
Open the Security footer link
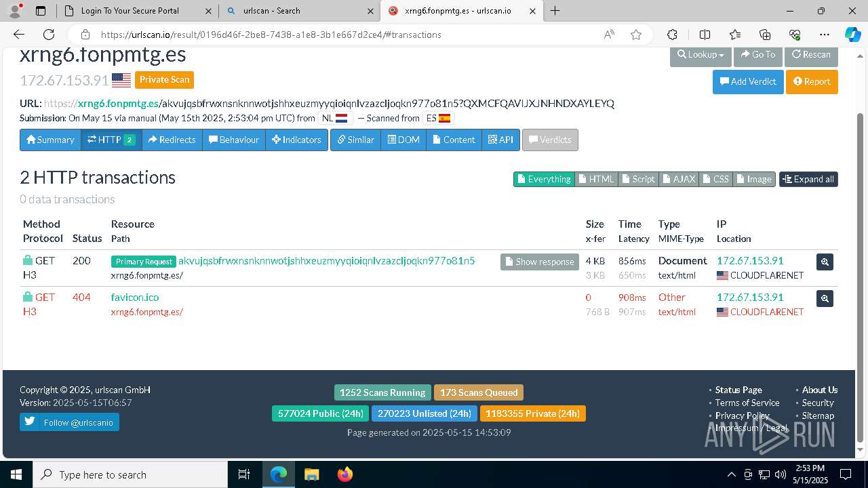click(x=818, y=403)
